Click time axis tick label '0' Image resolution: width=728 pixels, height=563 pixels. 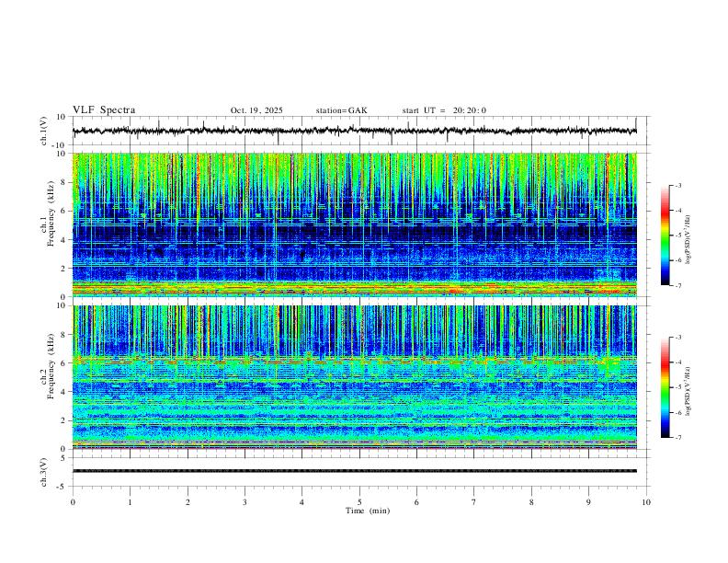click(x=73, y=502)
